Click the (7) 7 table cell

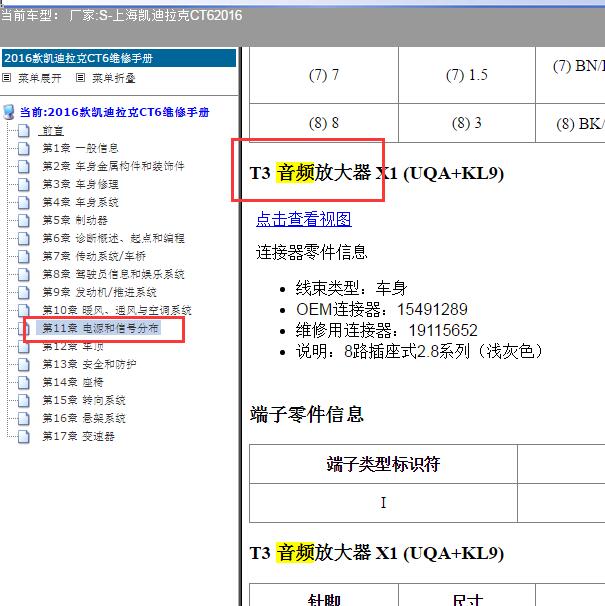coord(324,75)
